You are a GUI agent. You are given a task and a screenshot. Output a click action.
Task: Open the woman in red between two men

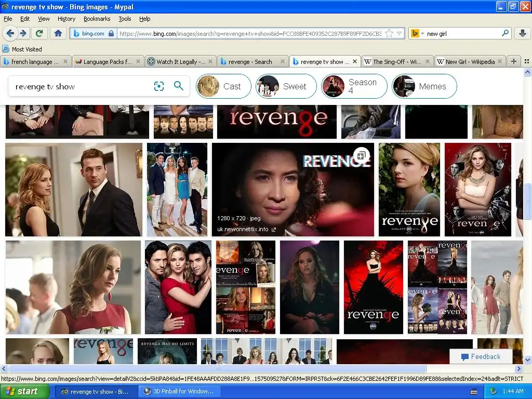(x=178, y=287)
